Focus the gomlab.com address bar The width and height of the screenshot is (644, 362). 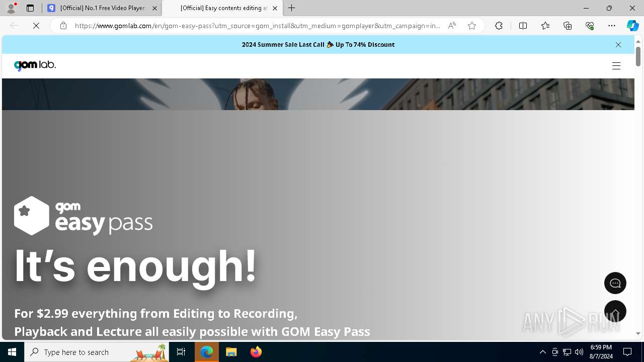click(x=258, y=26)
